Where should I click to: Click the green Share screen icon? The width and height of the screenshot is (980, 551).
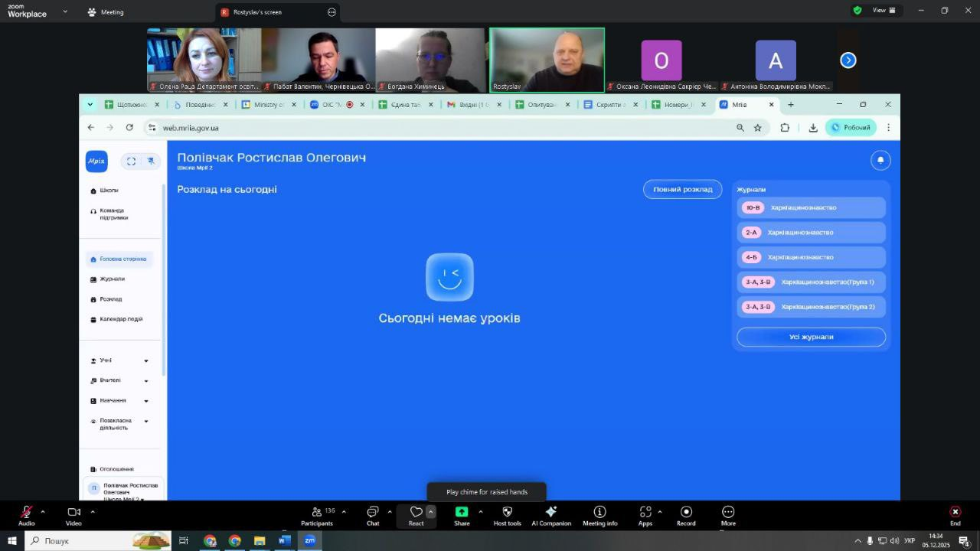[462, 512]
